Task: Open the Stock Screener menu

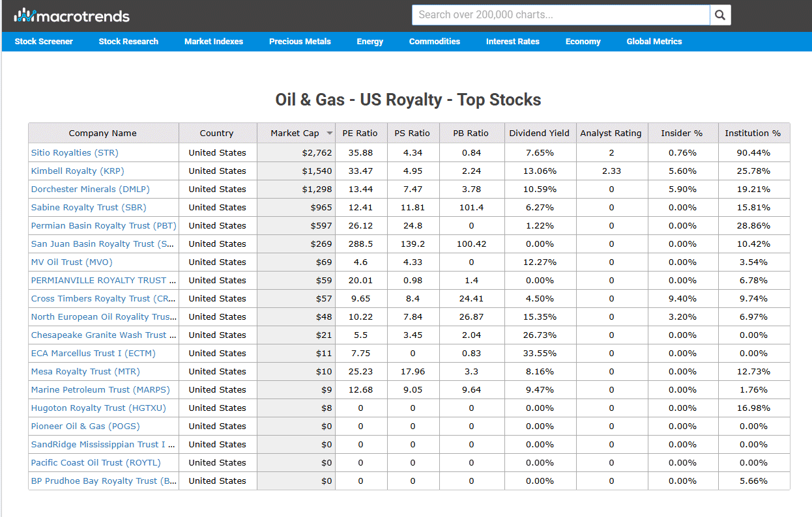Action: 44,42
